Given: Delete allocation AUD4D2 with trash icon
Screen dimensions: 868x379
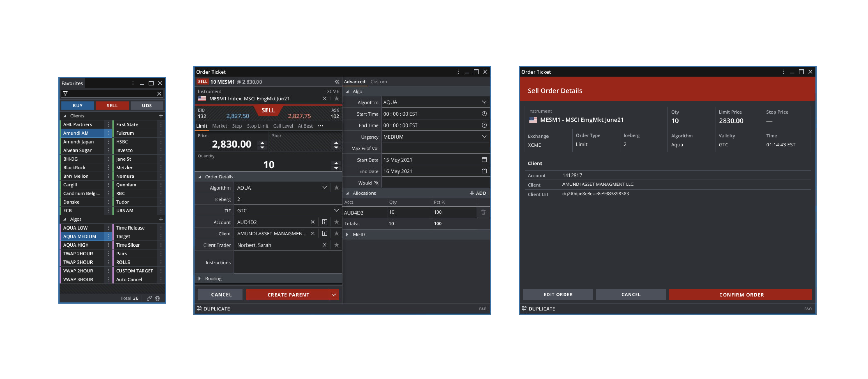Looking at the screenshot, I should coord(483,212).
